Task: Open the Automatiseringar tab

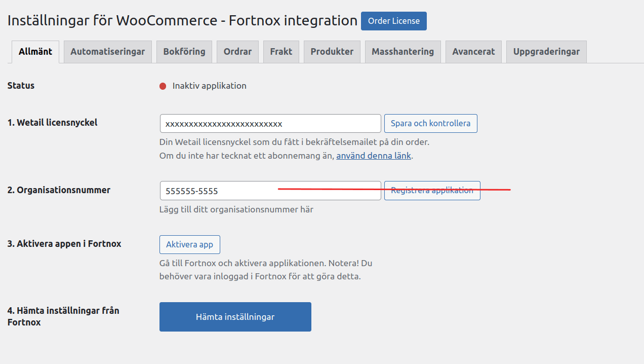Action: 107,52
